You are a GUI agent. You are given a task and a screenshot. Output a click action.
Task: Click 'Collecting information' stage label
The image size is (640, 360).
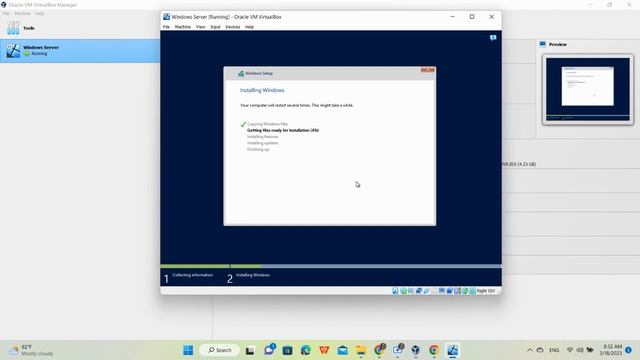192,275
